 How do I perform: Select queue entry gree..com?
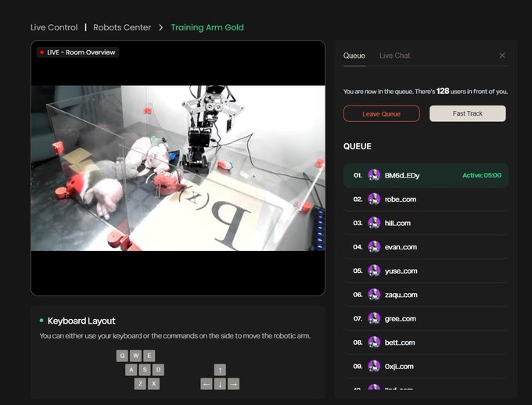tap(426, 318)
